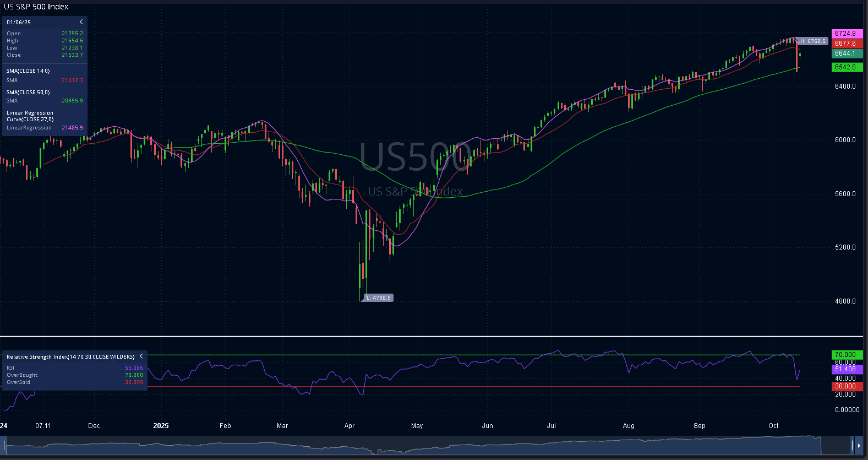Viewport: 868px width, 460px height.
Task: Click the purple 51.408 RSI axis label
Action: pos(847,369)
